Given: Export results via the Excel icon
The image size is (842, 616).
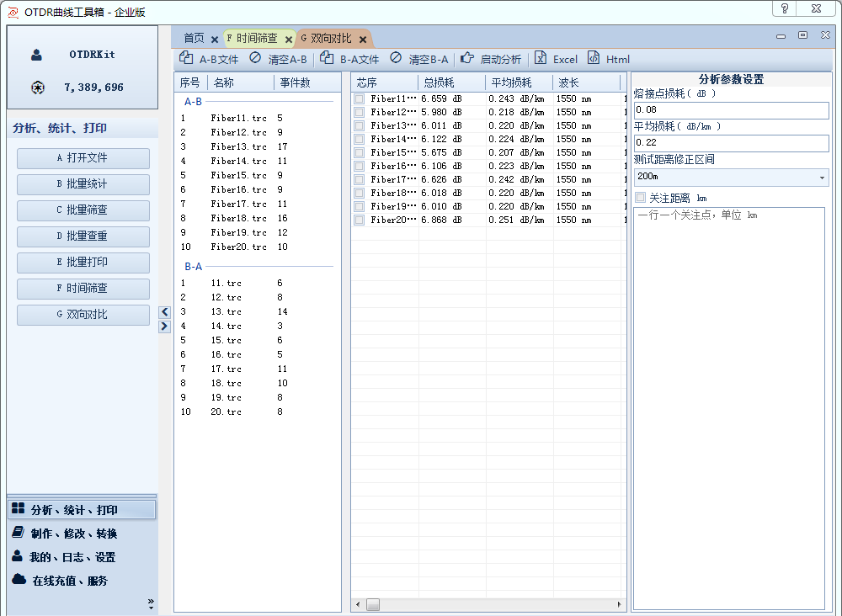Looking at the screenshot, I should point(541,59).
